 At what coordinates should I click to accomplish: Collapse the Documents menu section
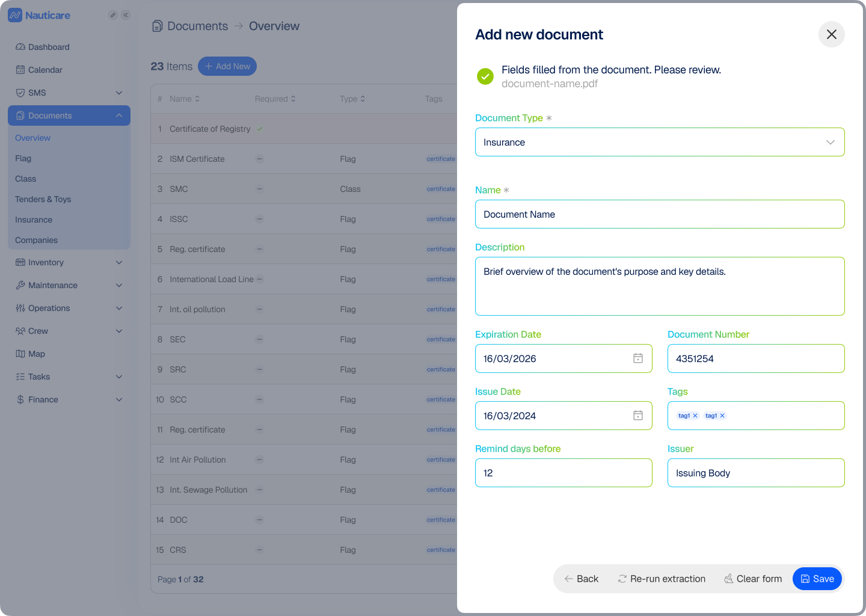point(119,115)
